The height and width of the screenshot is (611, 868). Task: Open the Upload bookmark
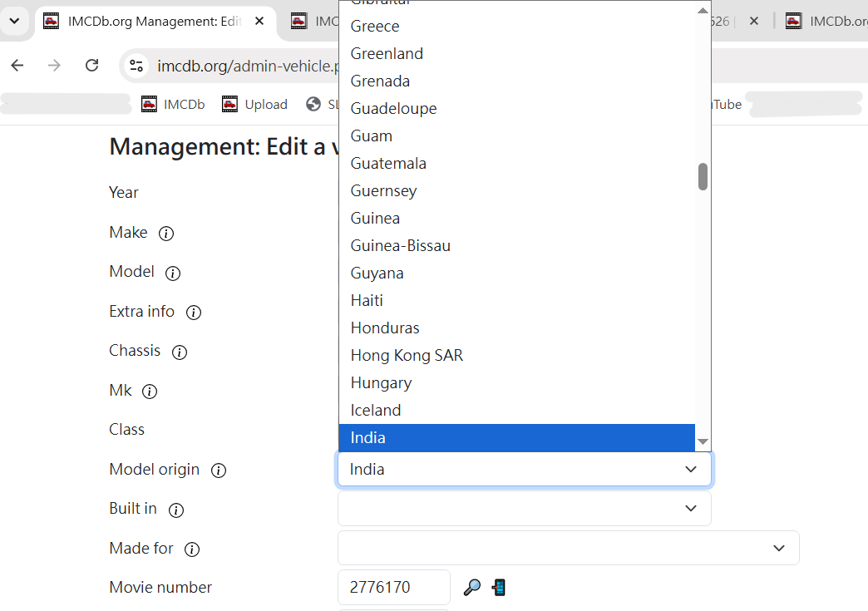[x=254, y=104]
